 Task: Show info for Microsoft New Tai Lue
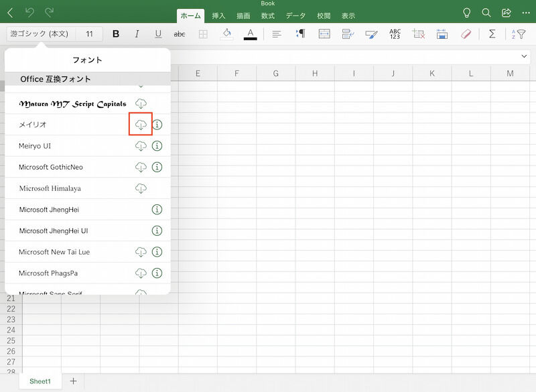(157, 252)
